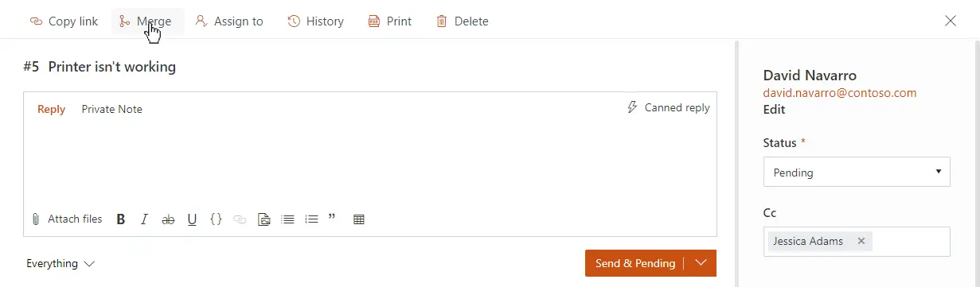This screenshot has width=980, height=287.
Task: Insert a bulleted list
Action: pos(288,219)
